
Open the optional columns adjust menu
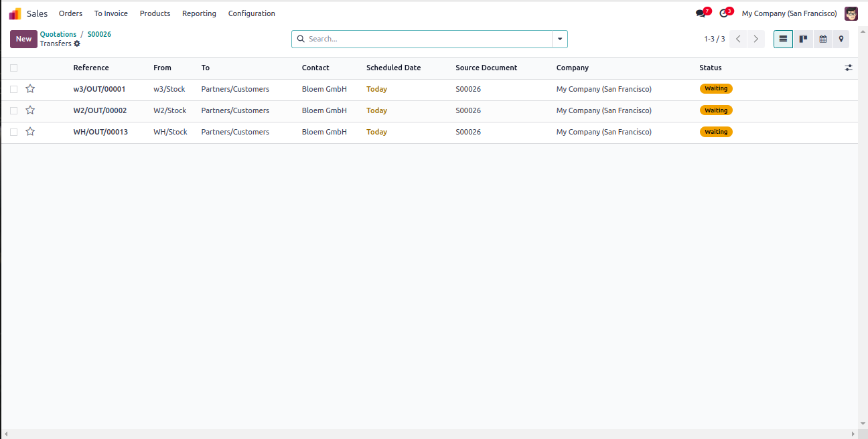(x=849, y=68)
